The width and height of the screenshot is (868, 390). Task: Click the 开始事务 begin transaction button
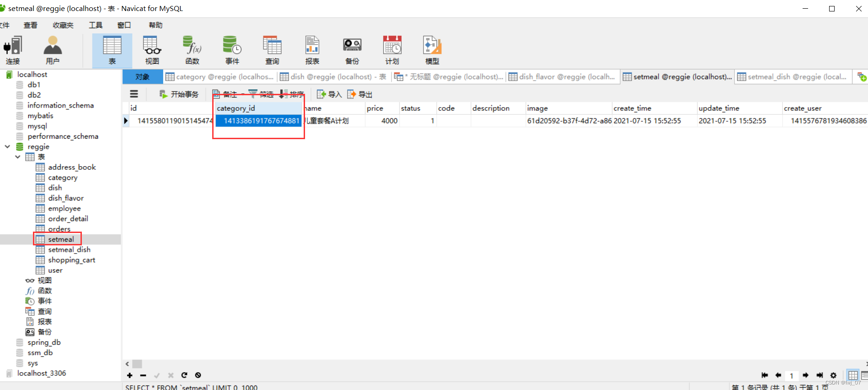coord(179,94)
